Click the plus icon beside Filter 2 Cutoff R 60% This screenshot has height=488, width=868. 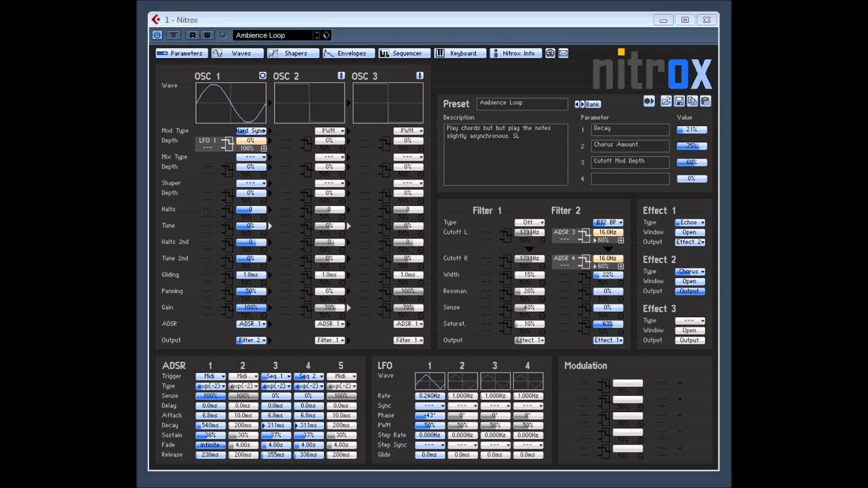620,267
